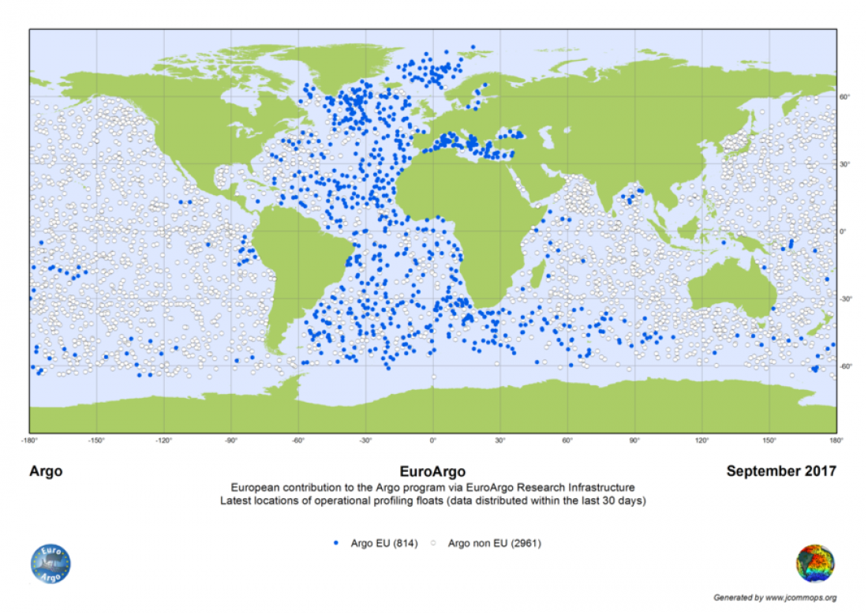The width and height of the screenshot is (868, 615).
Task: Click the -30° longitude axis label
Action: click(x=365, y=441)
